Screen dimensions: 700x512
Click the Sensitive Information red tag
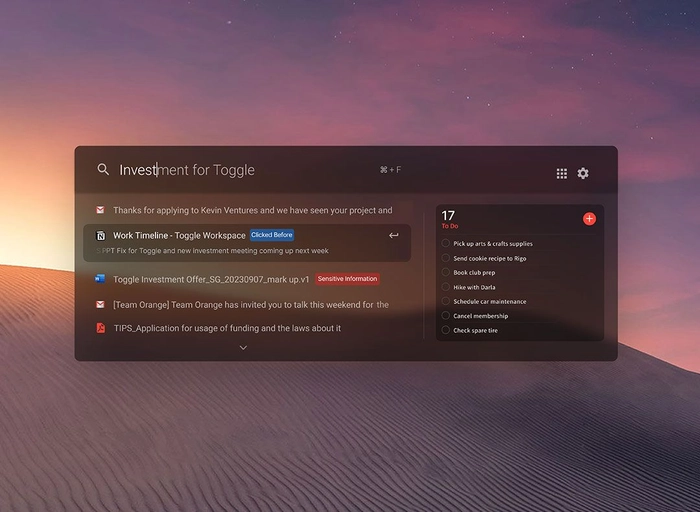(347, 279)
